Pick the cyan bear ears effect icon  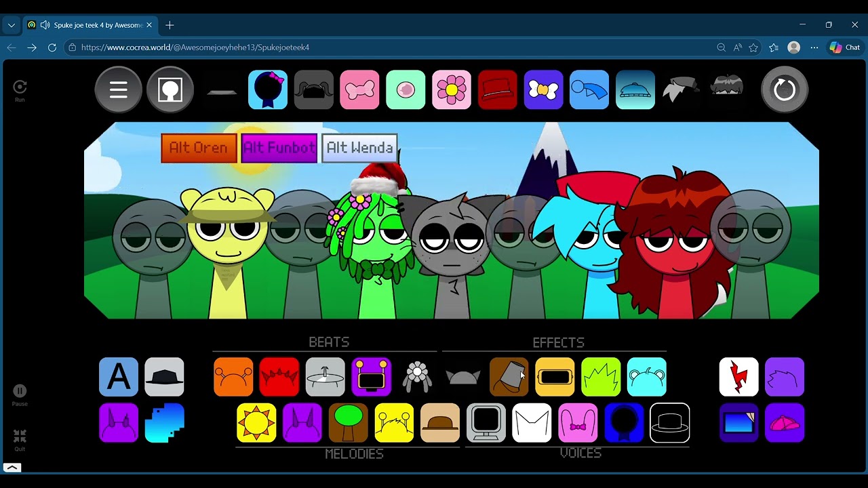(x=647, y=377)
